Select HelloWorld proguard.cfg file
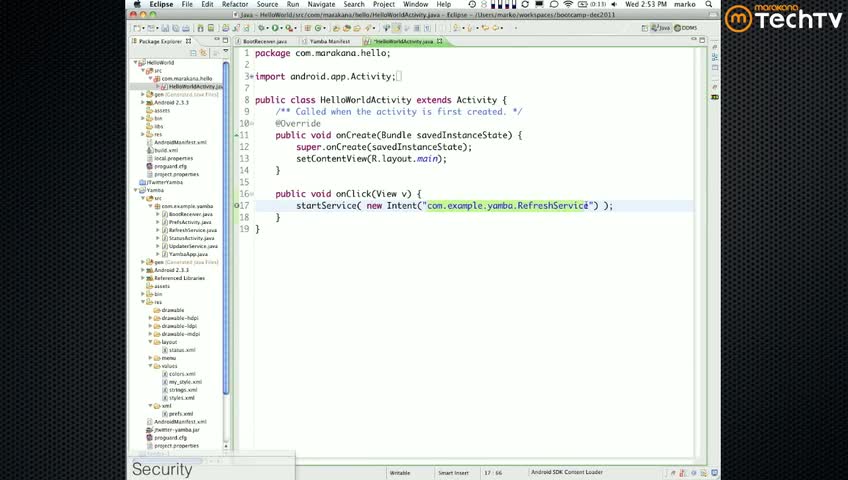The image size is (848, 480). coord(167,166)
